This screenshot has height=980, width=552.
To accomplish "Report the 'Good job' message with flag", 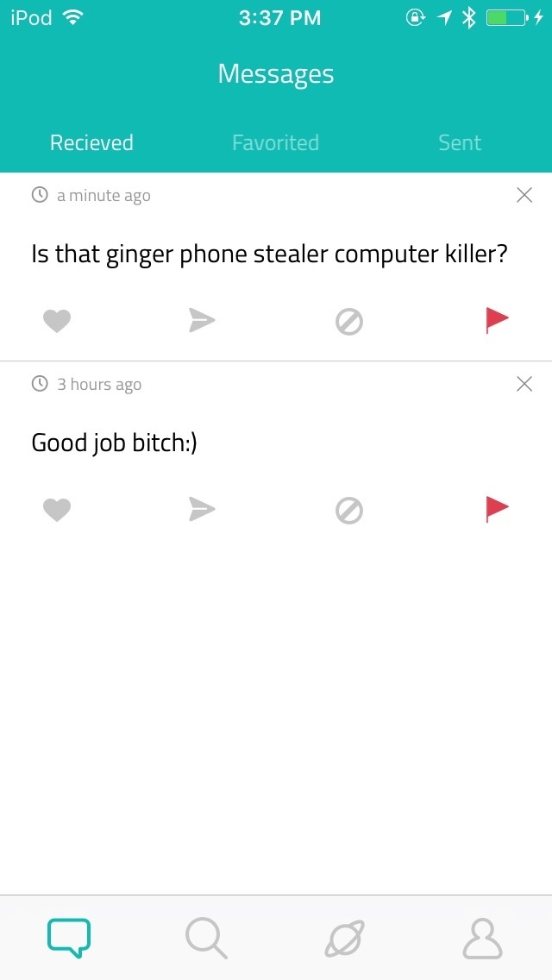I will tap(497, 510).
